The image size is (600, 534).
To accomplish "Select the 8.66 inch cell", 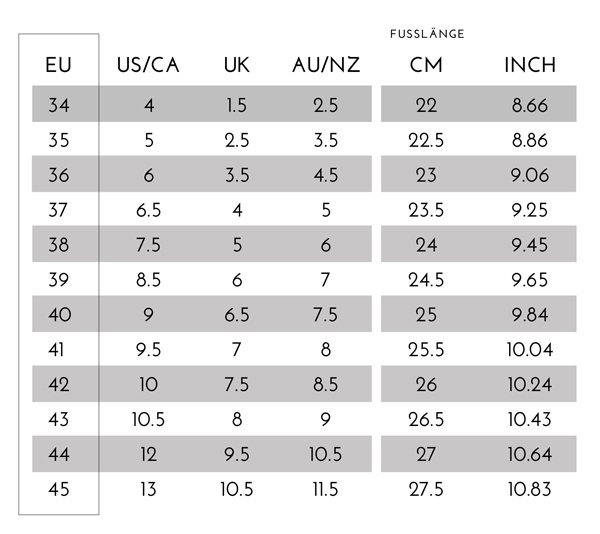I will pyautogui.click(x=529, y=105).
